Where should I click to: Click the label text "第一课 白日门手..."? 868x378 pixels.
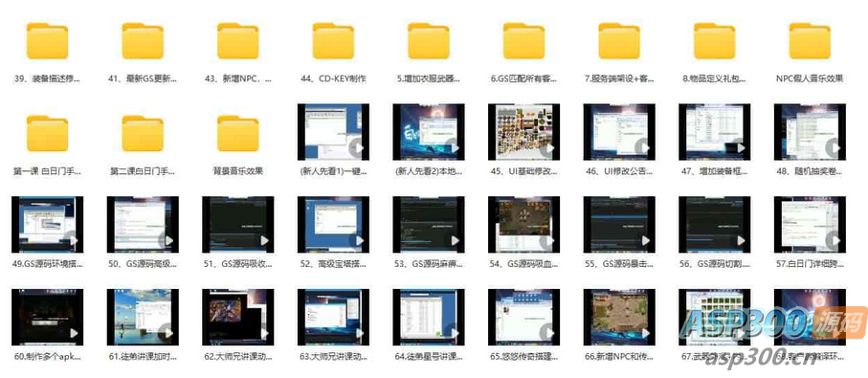coord(47,171)
